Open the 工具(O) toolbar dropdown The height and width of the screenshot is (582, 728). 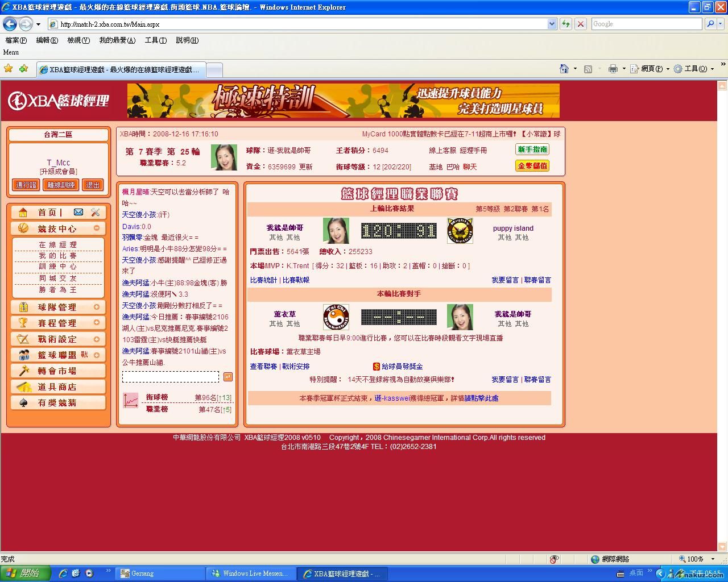click(x=694, y=69)
